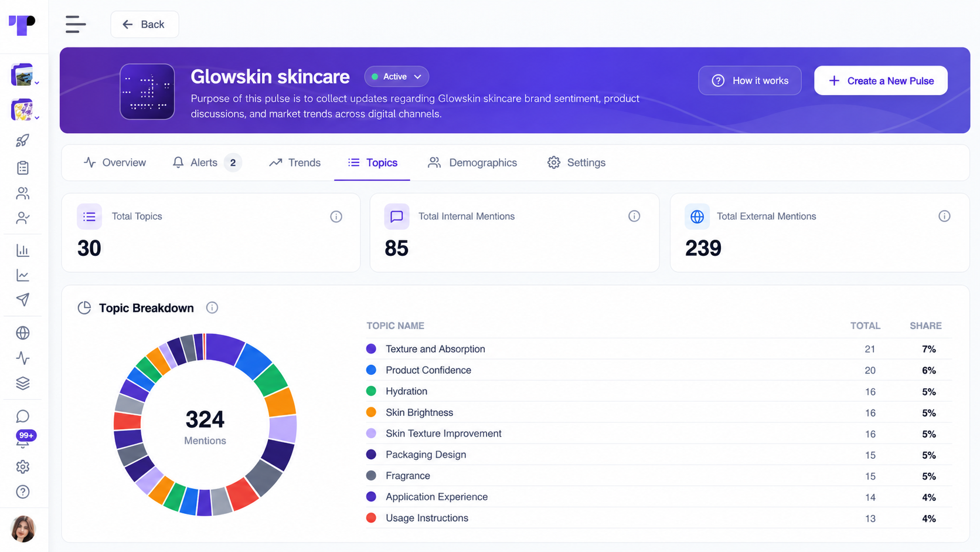Click the rocket icon in sidebar
980x552 pixels.
(23, 141)
